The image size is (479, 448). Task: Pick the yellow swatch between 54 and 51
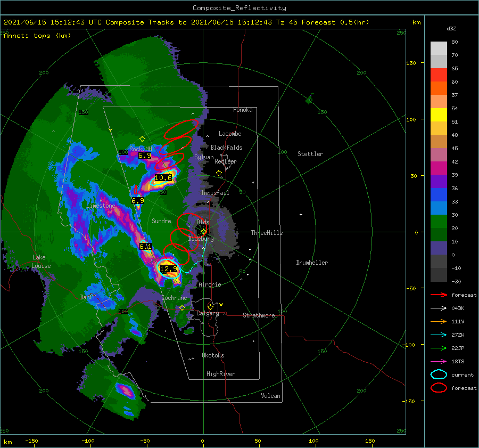coord(439,115)
